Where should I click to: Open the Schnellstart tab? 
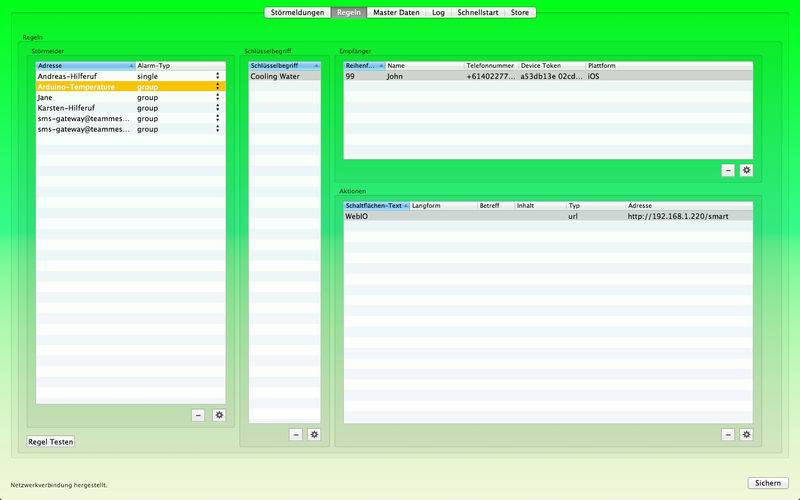pos(478,12)
